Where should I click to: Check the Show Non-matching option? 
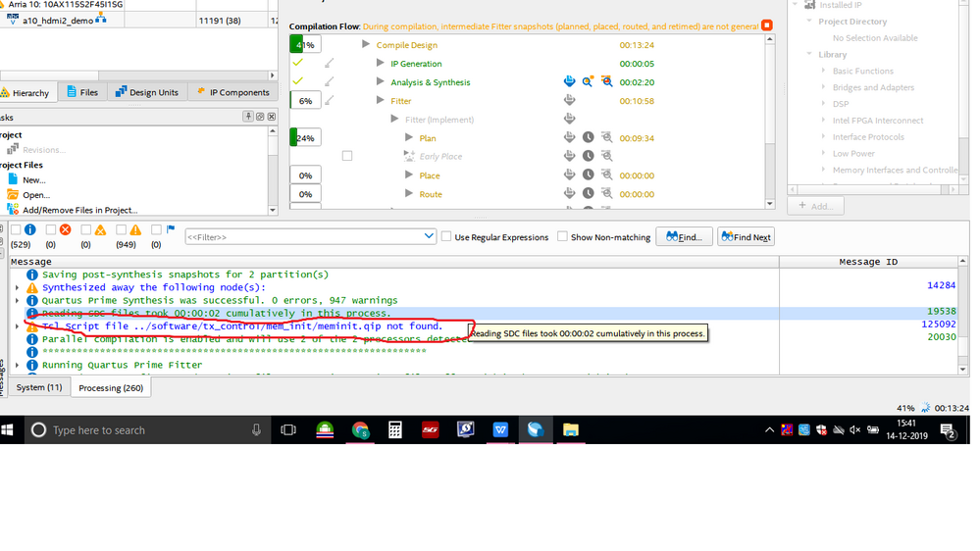click(562, 236)
